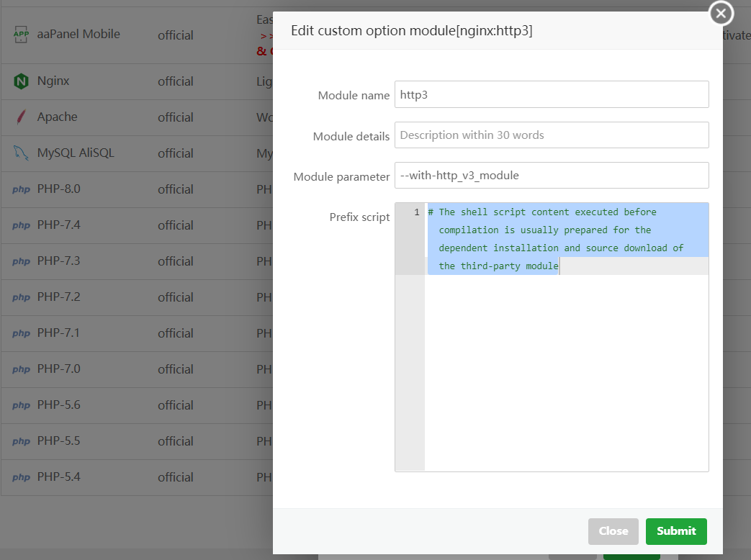Click the Module name input field

point(552,94)
